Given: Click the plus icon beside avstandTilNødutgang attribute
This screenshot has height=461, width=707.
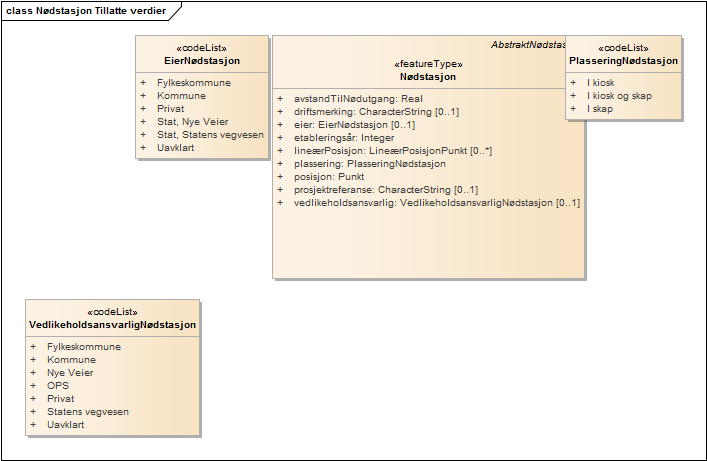Looking at the screenshot, I should pos(281,99).
